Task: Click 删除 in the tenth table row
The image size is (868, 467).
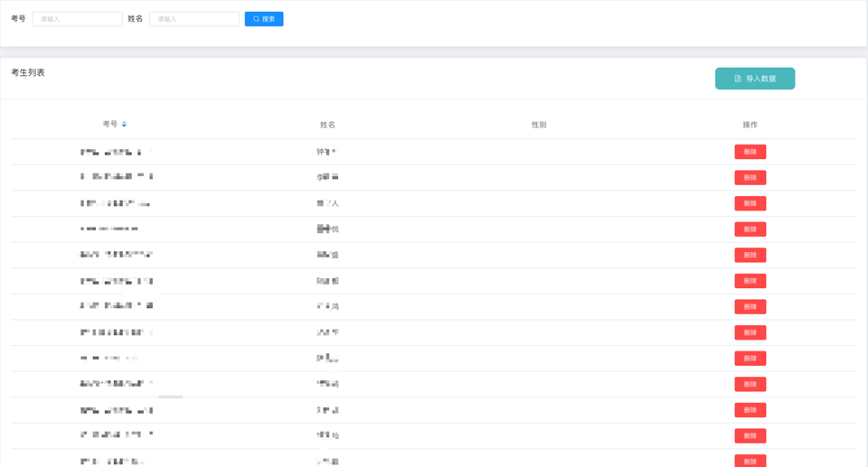Action: pyautogui.click(x=750, y=384)
